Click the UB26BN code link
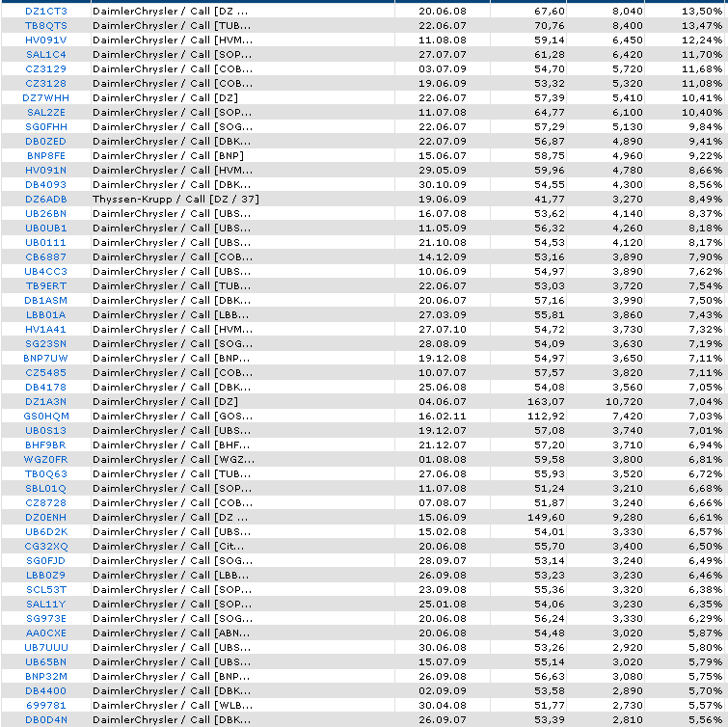The image size is (728, 727). pos(46,213)
